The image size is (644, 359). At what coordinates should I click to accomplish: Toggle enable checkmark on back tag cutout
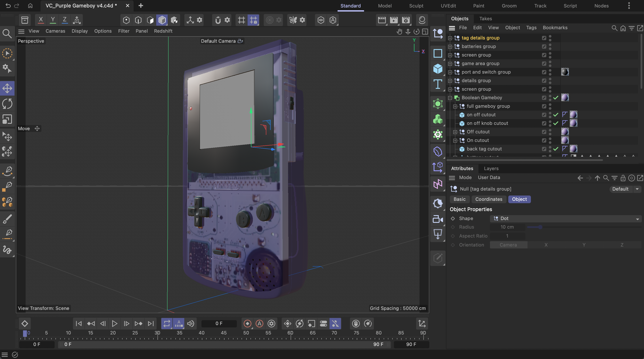[556, 149]
